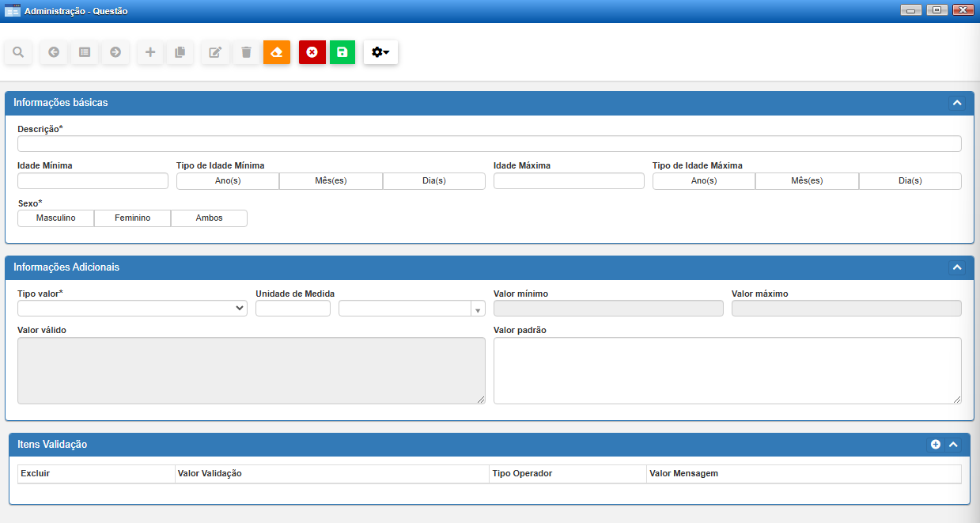Collapse the Informações Adicionais panel
This screenshot has width=980, height=523.
coord(956,267)
